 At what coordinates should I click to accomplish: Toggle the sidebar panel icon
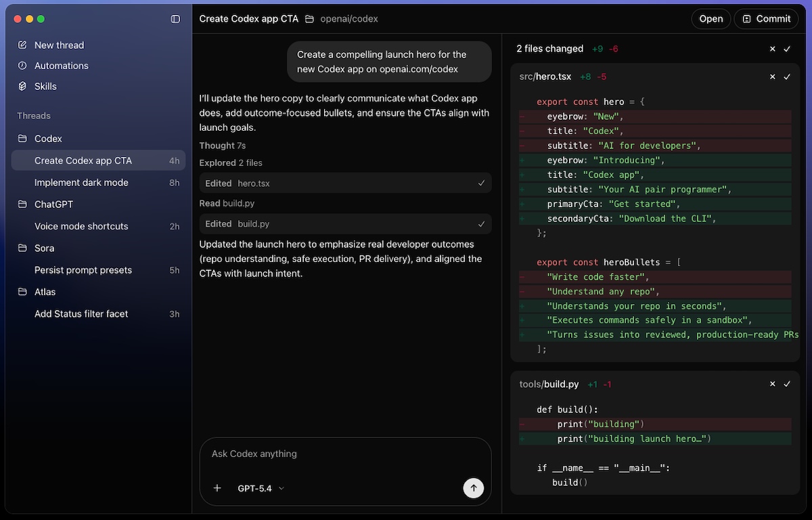pos(175,19)
